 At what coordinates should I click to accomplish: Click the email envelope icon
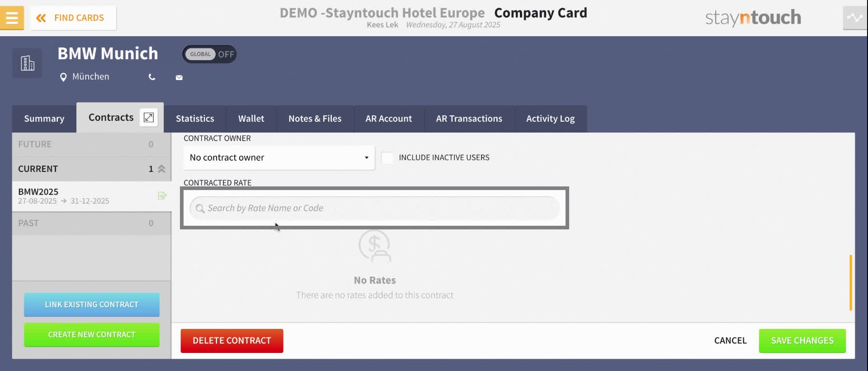click(x=179, y=77)
